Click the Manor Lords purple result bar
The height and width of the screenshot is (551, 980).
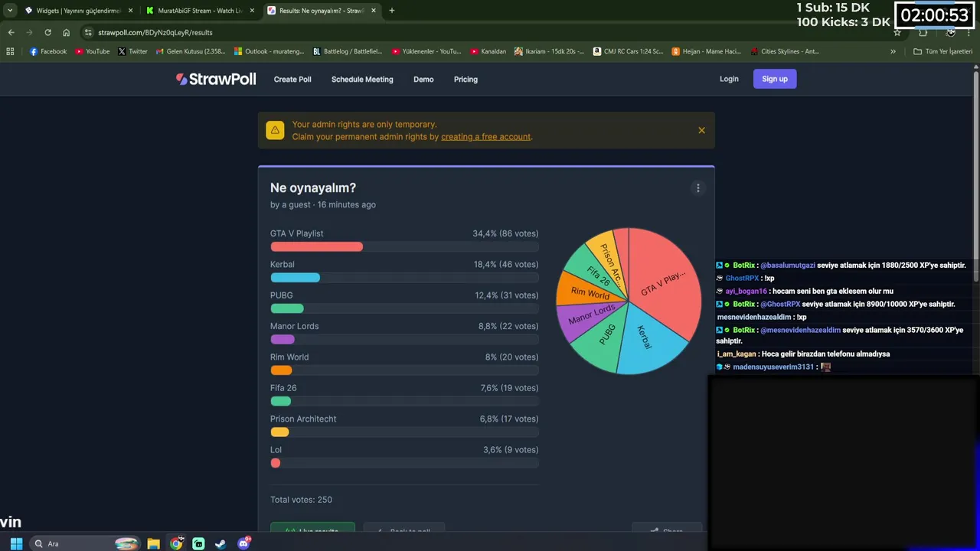coord(283,339)
